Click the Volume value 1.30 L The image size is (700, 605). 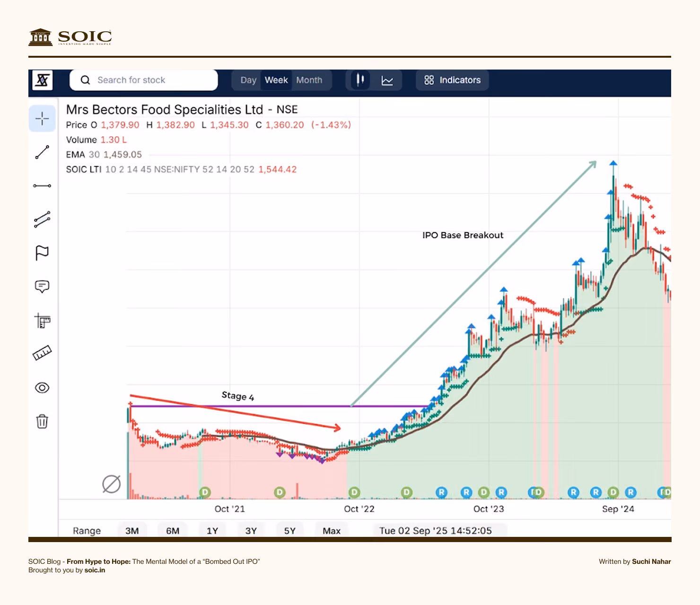[114, 140]
